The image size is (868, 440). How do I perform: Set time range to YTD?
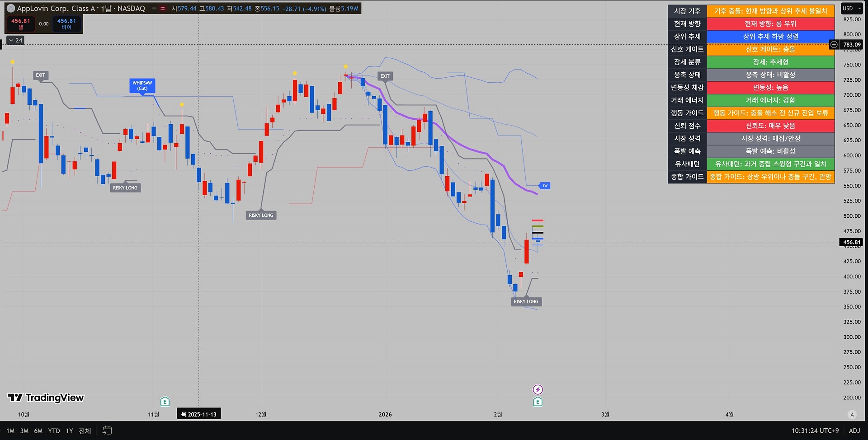54,431
